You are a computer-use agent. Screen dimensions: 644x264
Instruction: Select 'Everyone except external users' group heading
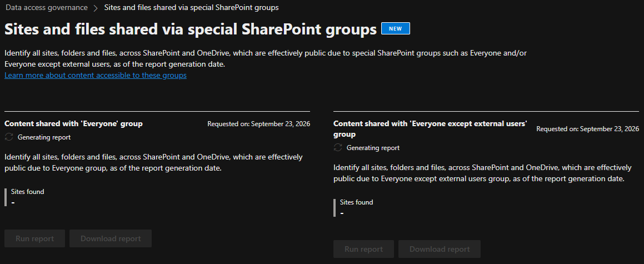(430, 129)
